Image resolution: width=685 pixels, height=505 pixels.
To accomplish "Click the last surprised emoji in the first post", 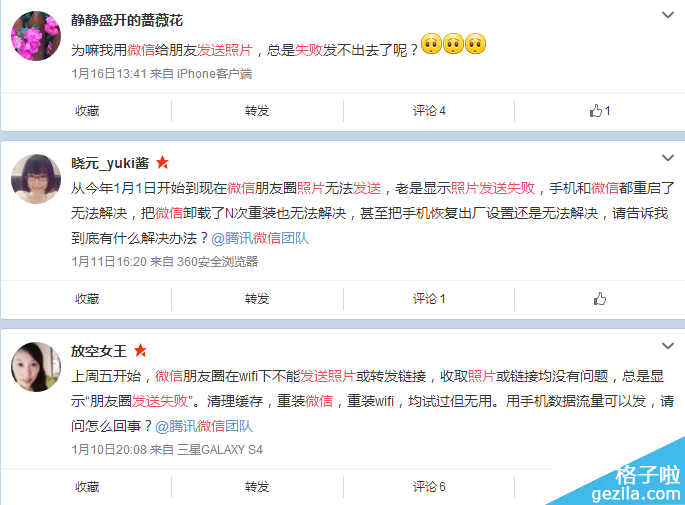I will click(x=475, y=44).
